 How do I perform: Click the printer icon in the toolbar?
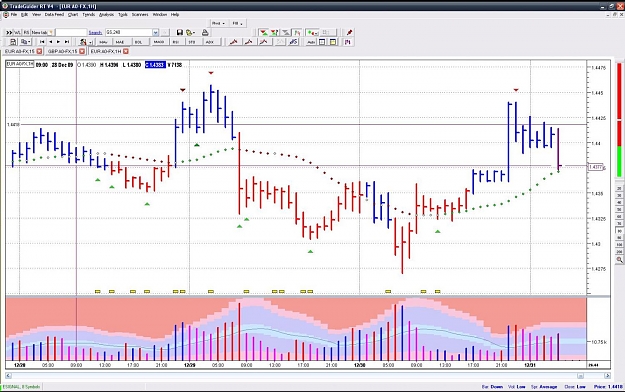coord(205,32)
